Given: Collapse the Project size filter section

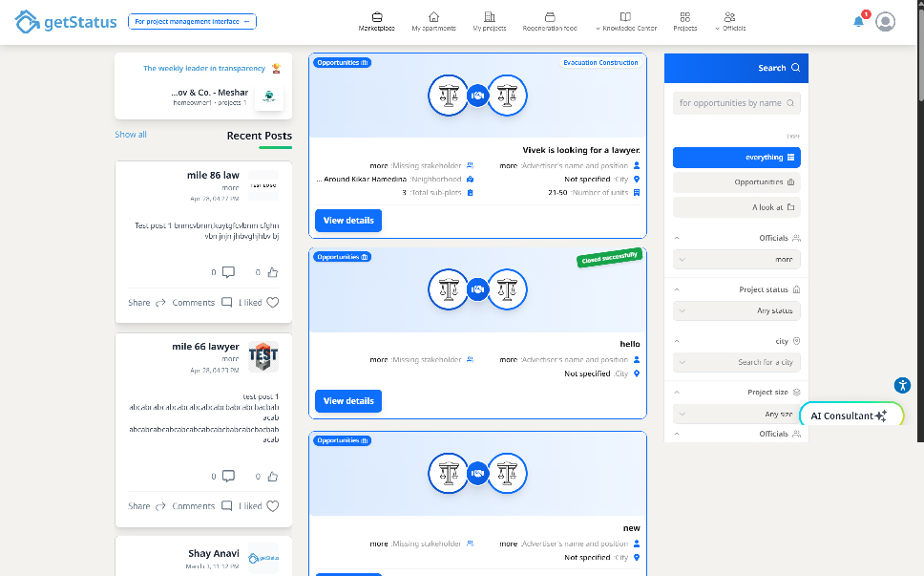Looking at the screenshot, I should (677, 392).
